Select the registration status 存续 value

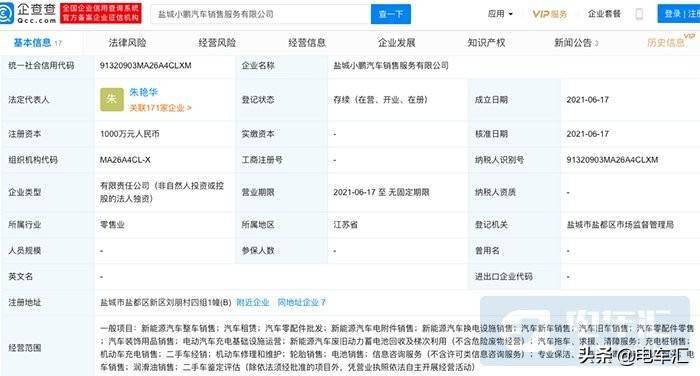click(380, 100)
